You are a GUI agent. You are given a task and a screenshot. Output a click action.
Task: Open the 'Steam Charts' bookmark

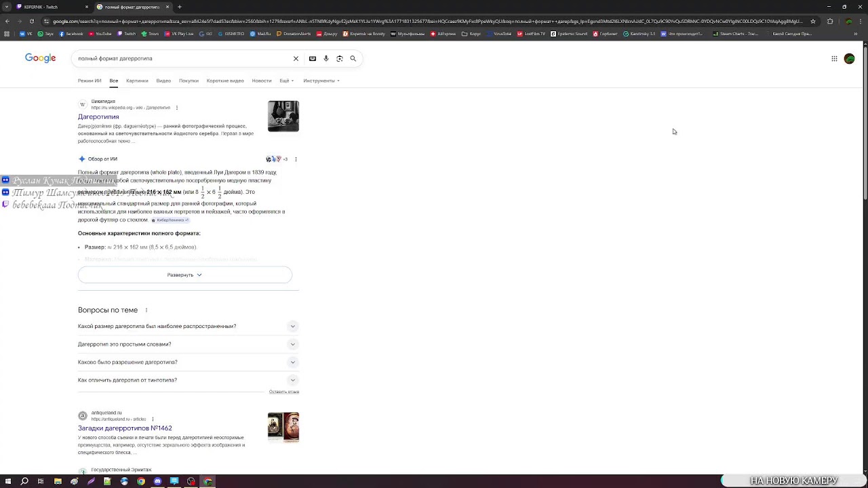click(x=735, y=33)
